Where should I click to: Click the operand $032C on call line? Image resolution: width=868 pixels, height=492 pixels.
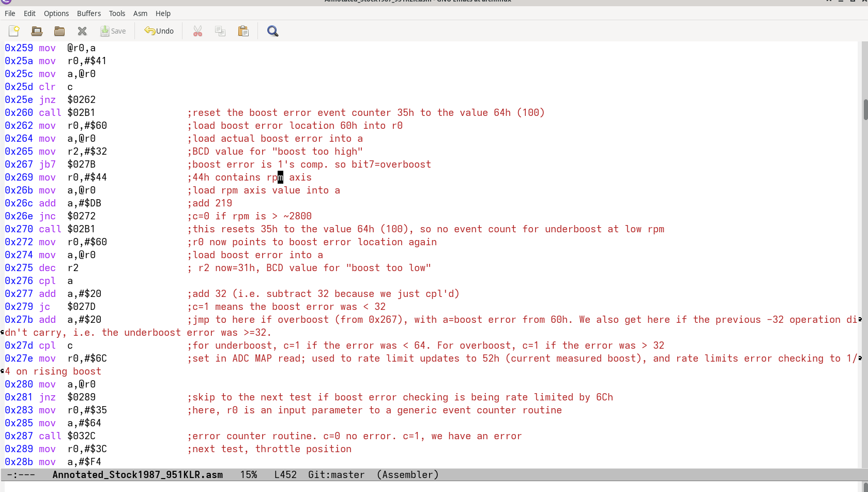pyautogui.click(x=81, y=436)
